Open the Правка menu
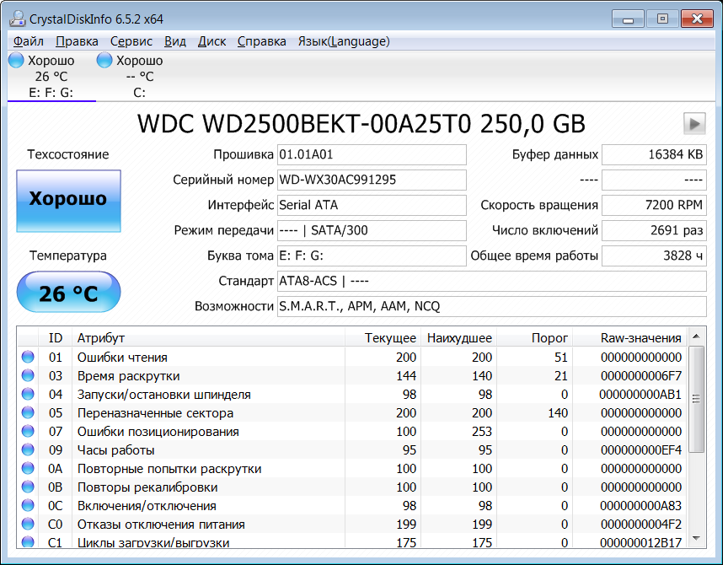The image size is (728, 565). tap(77, 41)
